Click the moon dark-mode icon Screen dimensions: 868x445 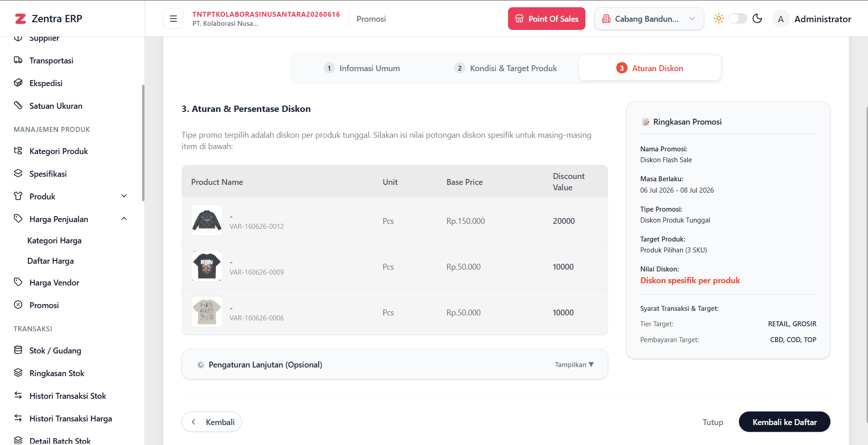point(757,19)
